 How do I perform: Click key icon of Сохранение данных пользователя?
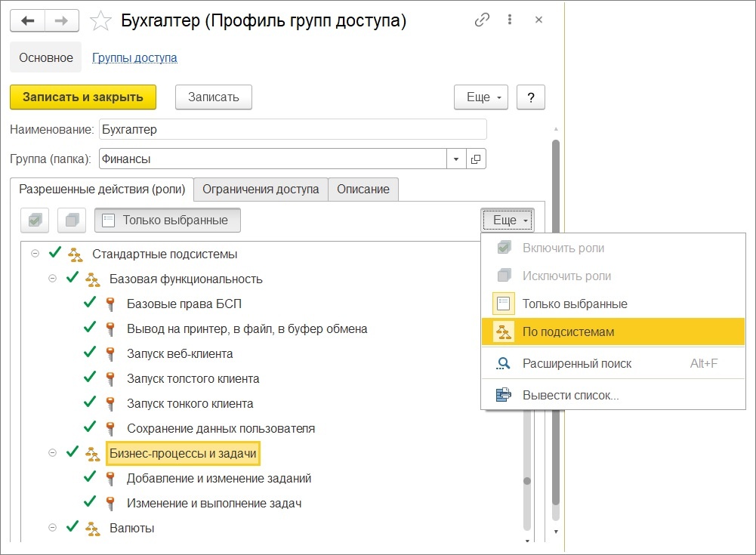pos(110,429)
